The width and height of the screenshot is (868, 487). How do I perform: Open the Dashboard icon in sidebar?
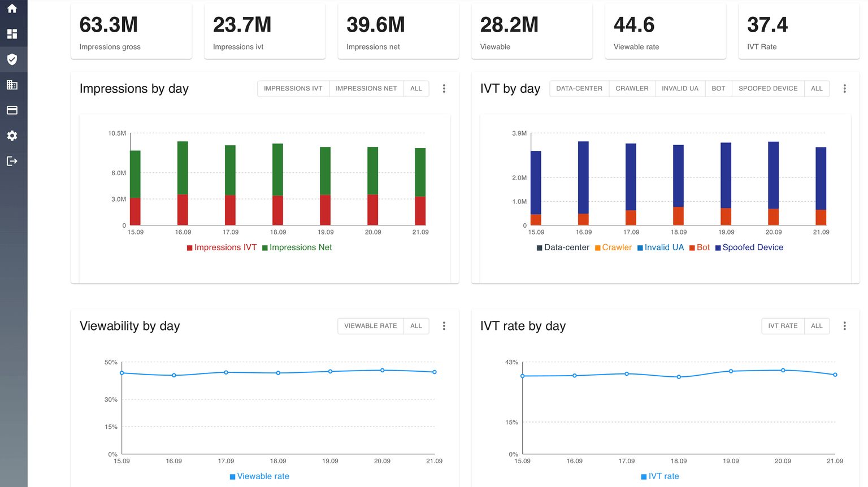12,34
